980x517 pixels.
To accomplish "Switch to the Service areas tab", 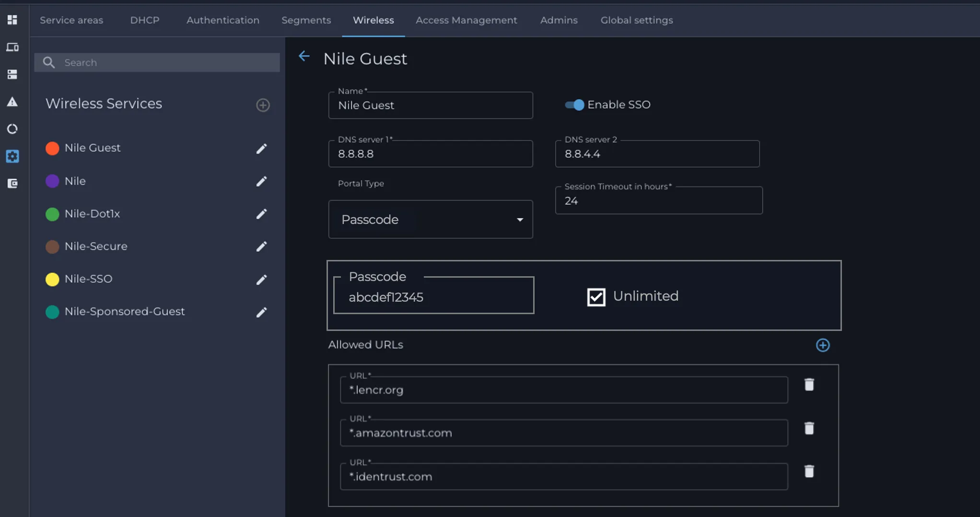I will pos(71,20).
